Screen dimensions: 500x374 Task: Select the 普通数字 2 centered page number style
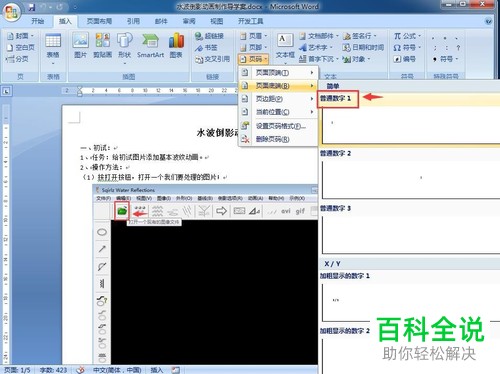pyautogui.click(x=410, y=174)
